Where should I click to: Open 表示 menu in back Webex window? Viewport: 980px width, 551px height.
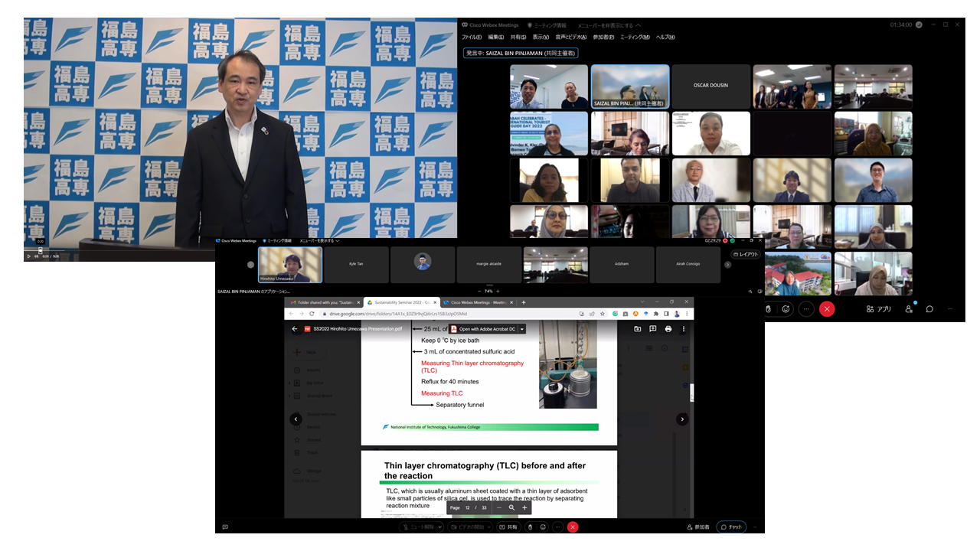[x=541, y=37]
